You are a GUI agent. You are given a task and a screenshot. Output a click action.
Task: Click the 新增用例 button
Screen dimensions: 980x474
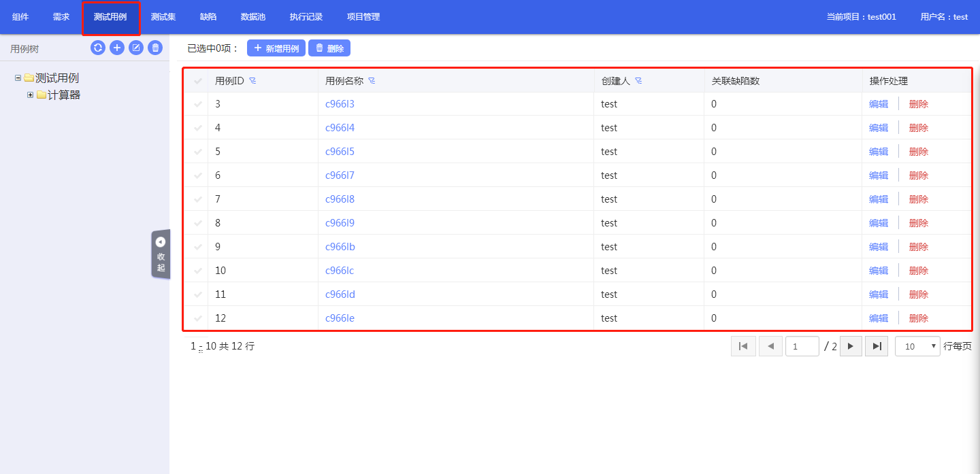[276, 48]
